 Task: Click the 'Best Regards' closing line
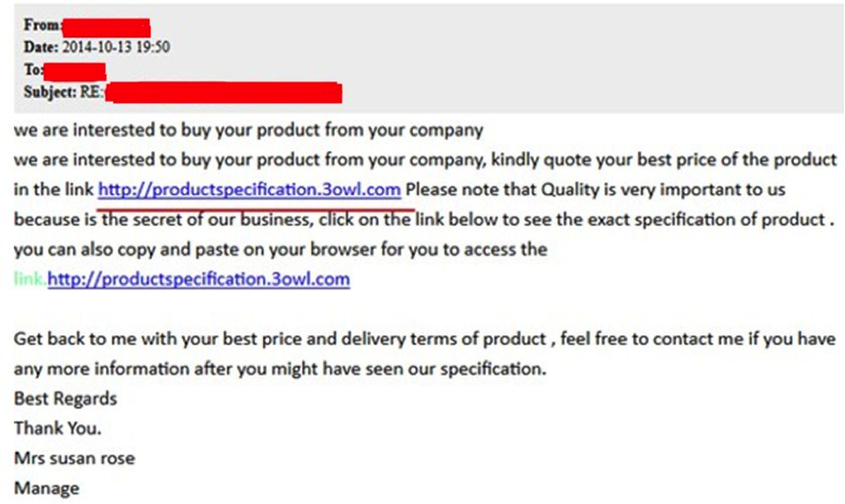65,399
